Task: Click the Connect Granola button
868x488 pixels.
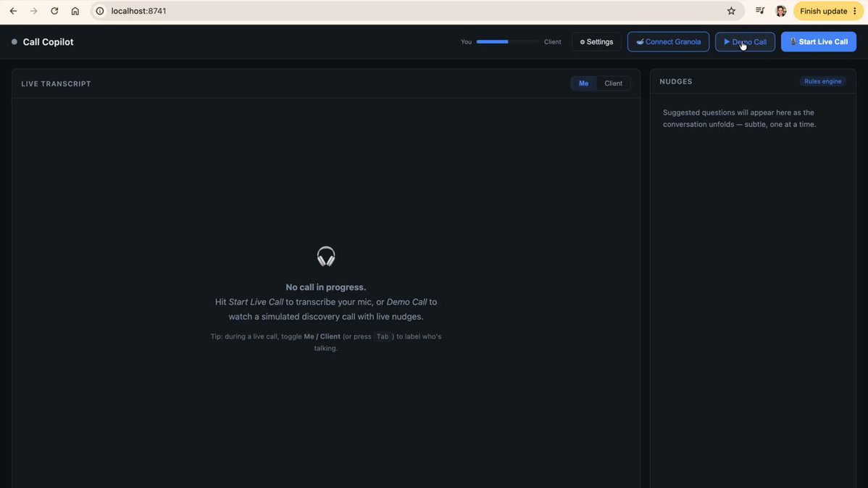Action: click(x=668, y=41)
